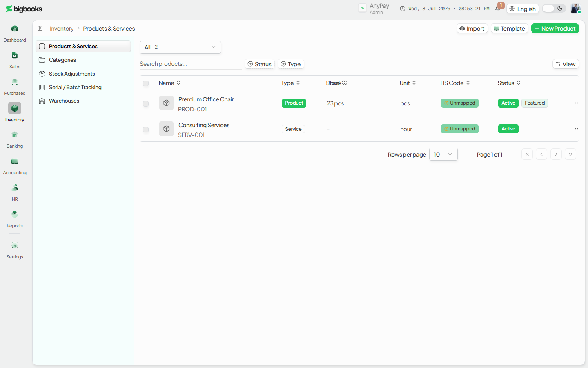The height and width of the screenshot is (368, 588).
Task: Open the Sales module icon
Action: (15, 55)
